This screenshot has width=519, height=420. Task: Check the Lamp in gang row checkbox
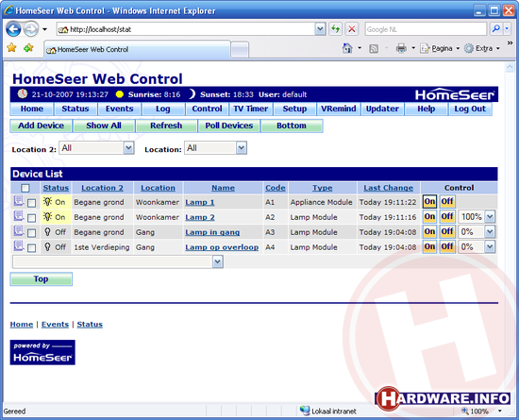[x=31, y=233]
